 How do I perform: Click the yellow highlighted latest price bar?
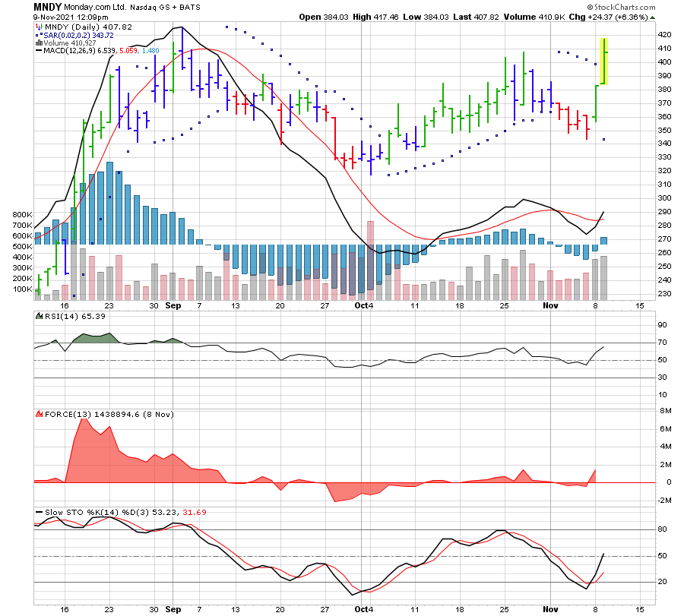[604, 61]
